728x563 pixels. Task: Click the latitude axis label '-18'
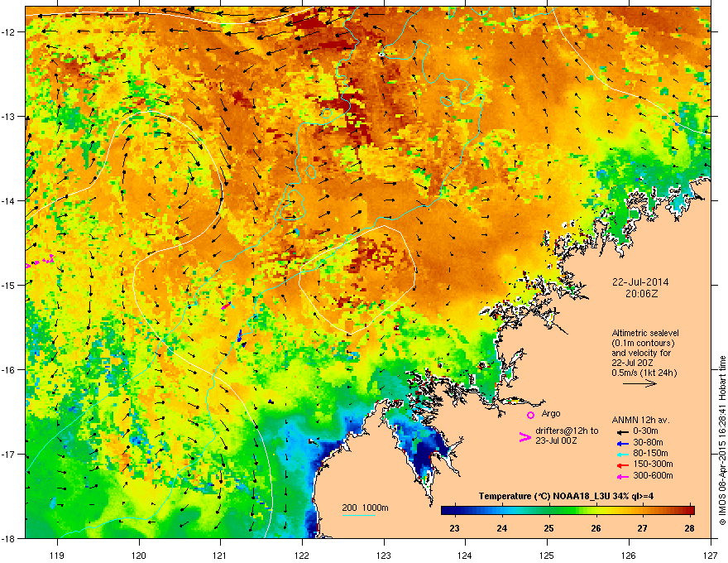[x=8, y=538]
